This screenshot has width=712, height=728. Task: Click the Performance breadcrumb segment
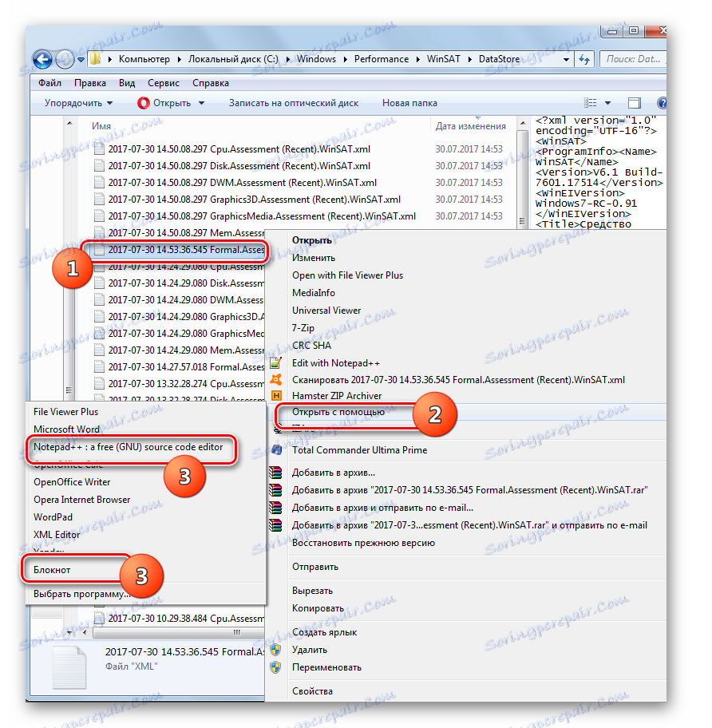(x=381, y=59)
